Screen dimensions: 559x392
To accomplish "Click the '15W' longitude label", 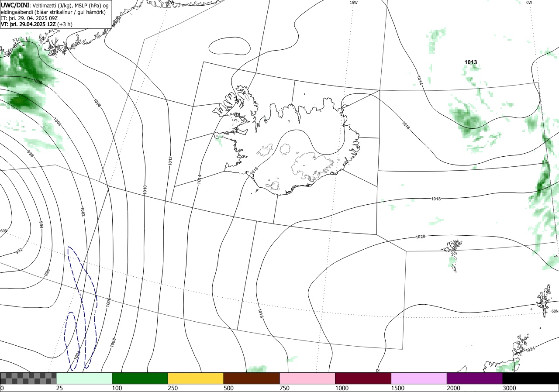I will coord(353,3).
